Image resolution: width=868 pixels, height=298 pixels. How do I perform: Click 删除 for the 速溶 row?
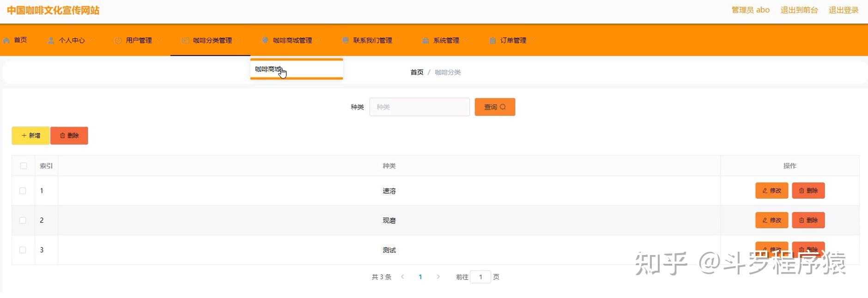point(808,190)
